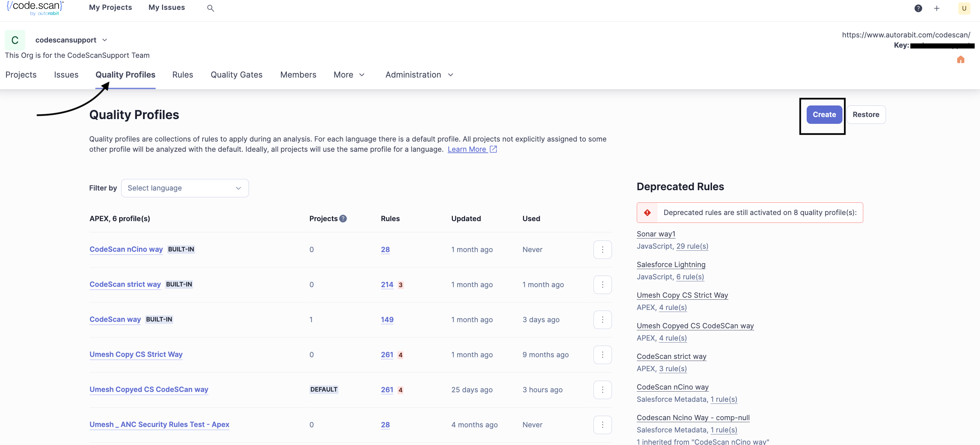This screenshot has height=445, width=980.
Task: Open the Select language filter dropdown
Action: 185,188
